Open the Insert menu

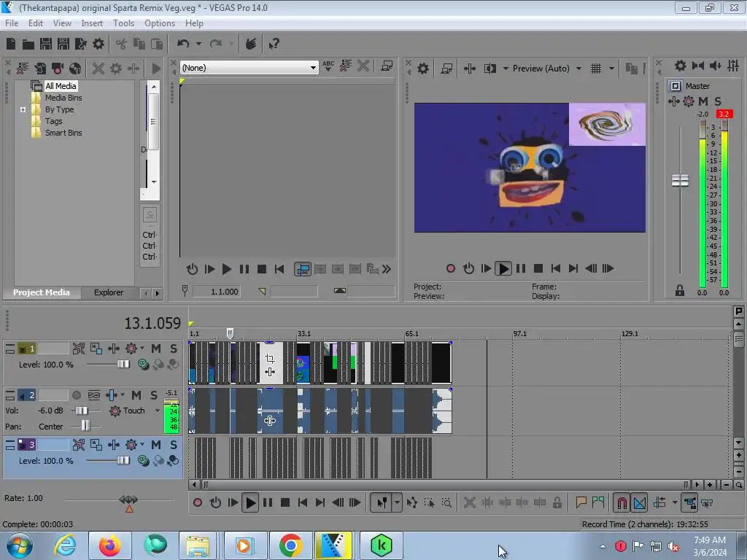(92, 23)
